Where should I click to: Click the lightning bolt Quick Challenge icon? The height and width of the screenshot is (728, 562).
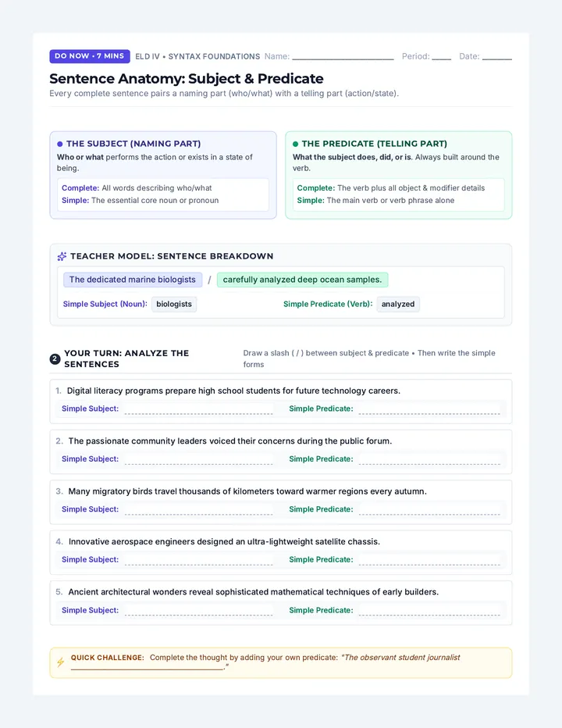pos(61,662)
